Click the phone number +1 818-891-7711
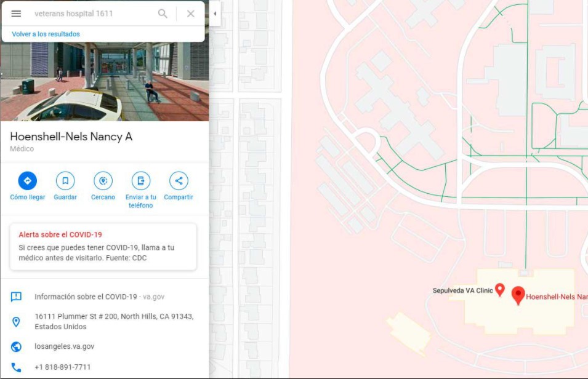This screenshot has height=379, width=588. point(62,367)
